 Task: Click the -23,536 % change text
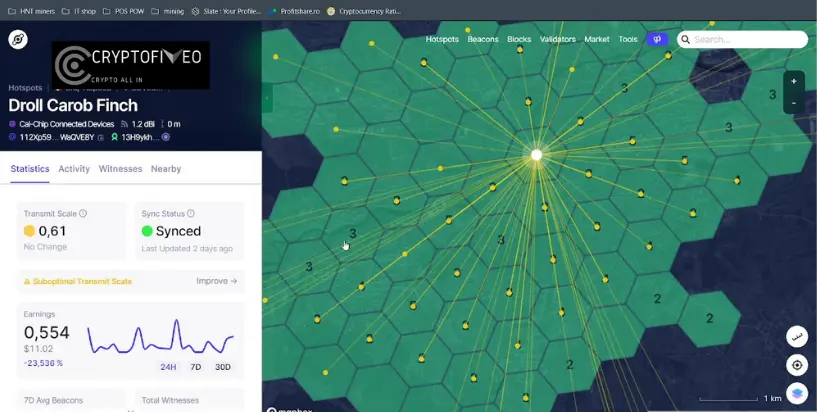tap(43, 363)
